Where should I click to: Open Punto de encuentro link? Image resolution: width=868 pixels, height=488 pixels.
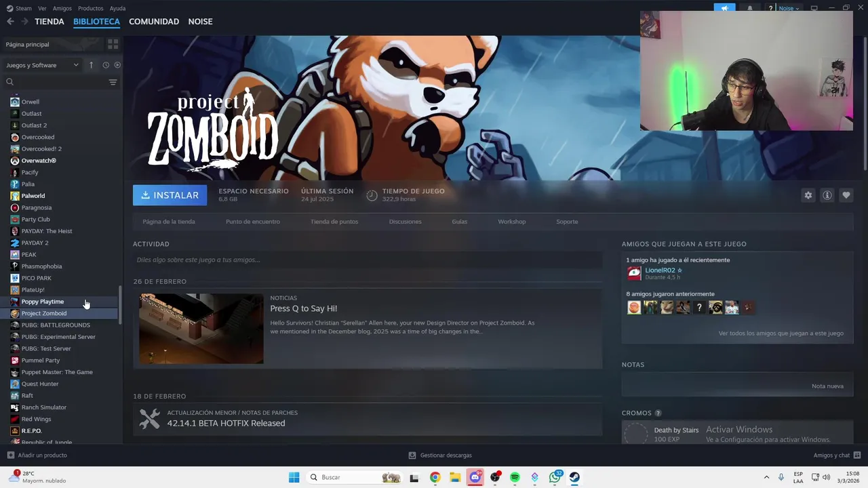[x=253, y=222]
